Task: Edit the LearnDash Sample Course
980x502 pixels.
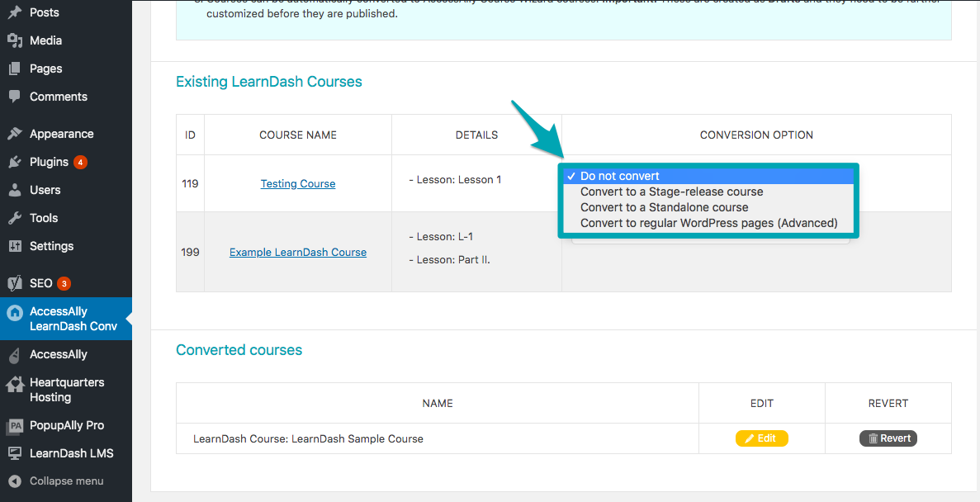Action: click(x=762, y=439)
